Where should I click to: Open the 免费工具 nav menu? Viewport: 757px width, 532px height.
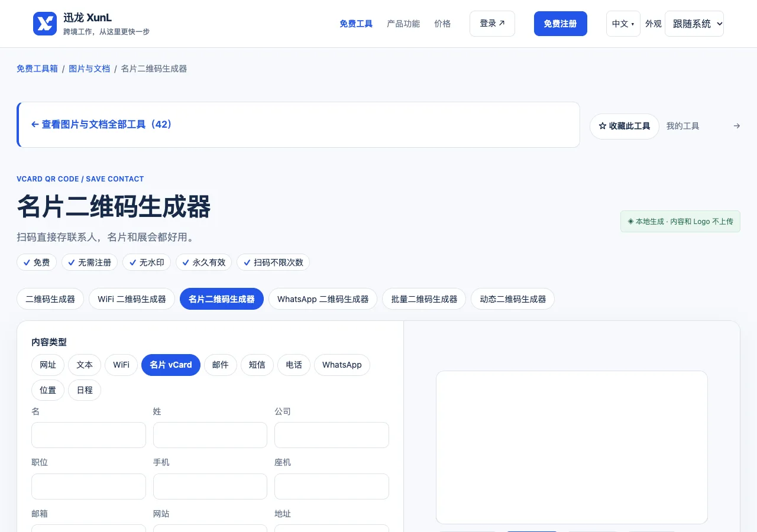coord(356,24)
